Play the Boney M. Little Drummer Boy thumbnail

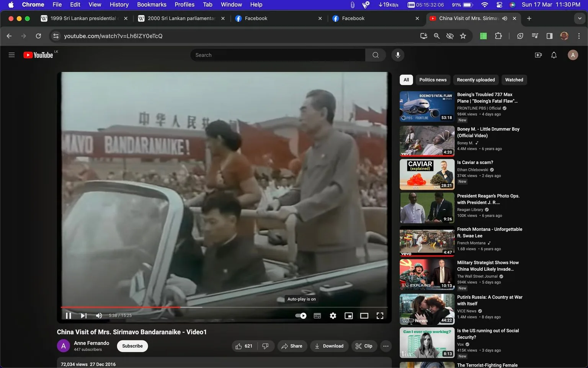click(x=426, y=141)
